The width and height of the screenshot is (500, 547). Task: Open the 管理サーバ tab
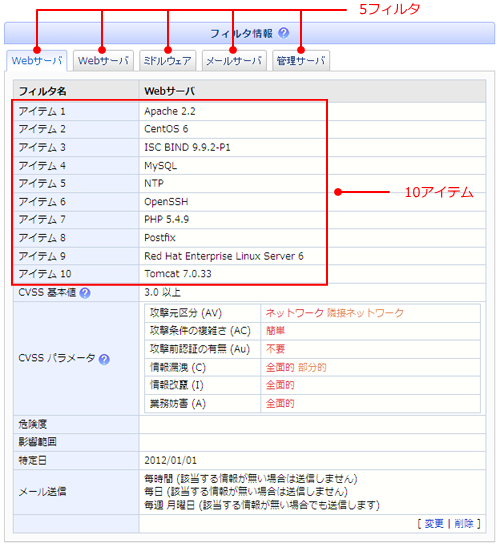[x=301, y=61]
